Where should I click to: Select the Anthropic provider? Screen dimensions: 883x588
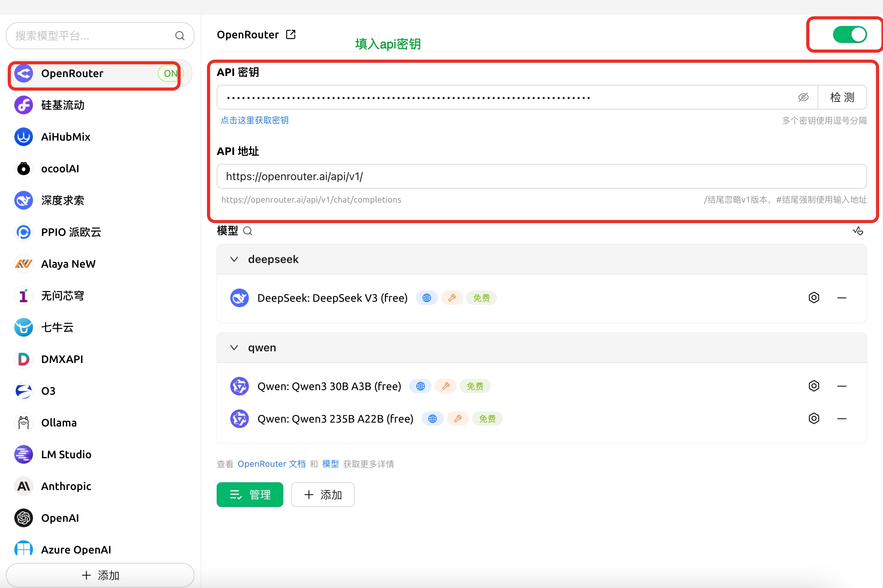[x=66, y=486]
